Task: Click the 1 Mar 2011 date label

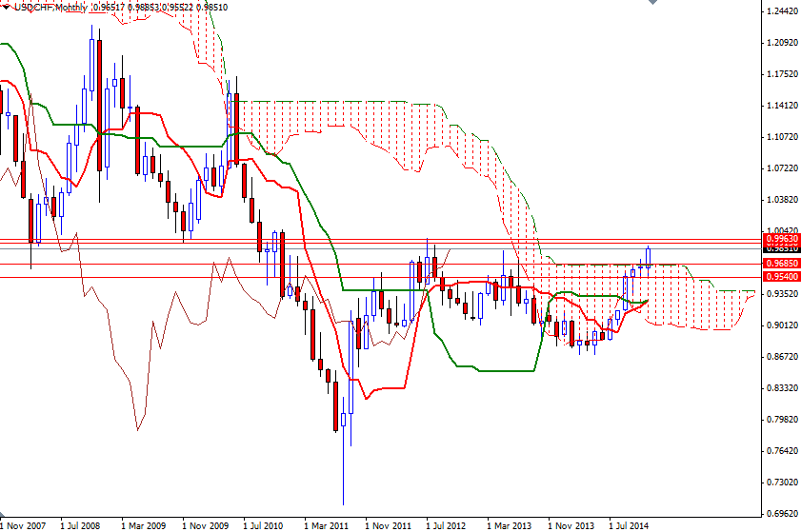Action: (x=326, y=525)
